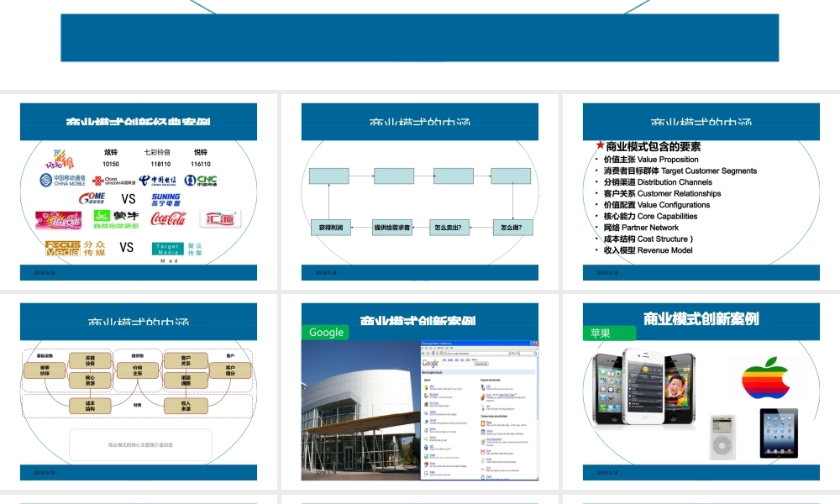Viewport: 840px width, 504px height.
Task: Click the number 118110
Action: pyautogui.click(x=160, y=164)
